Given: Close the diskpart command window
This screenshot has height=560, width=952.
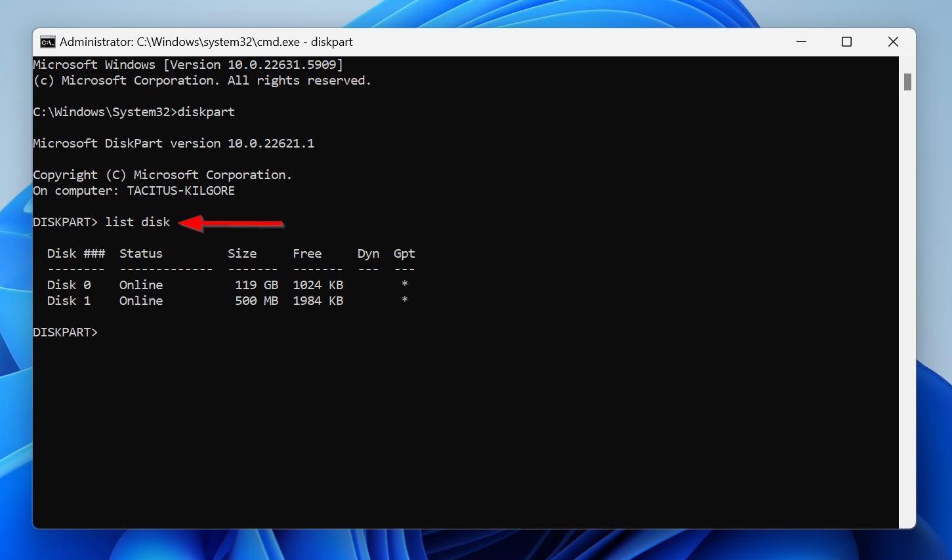Looking at the screenshot, I should pos(893,41).
